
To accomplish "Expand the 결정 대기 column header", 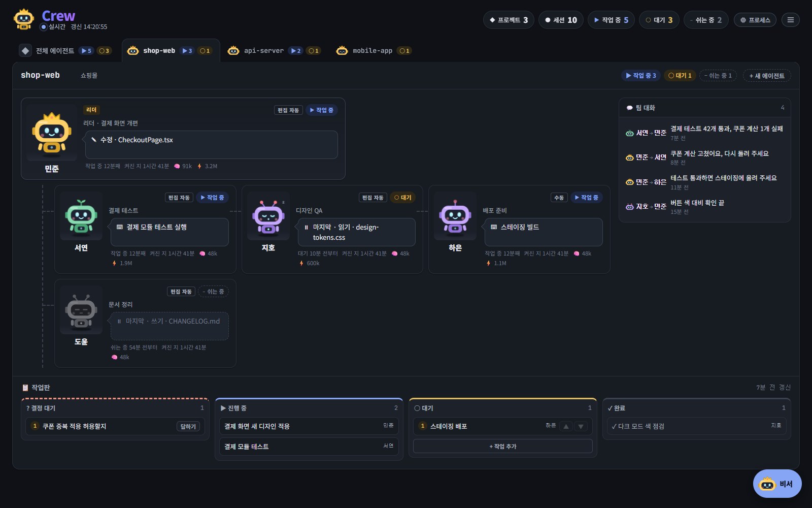I will tap(115, 408).
